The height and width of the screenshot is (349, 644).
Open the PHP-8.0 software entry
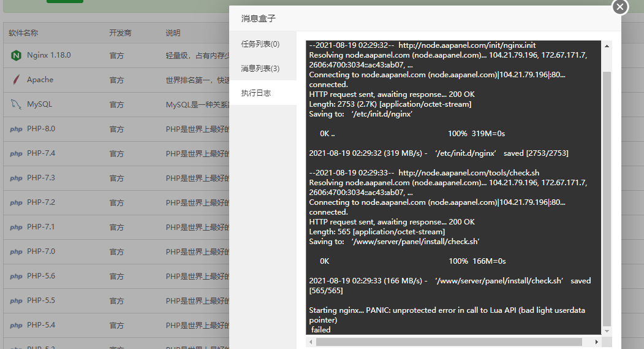(x=41, y=129)
